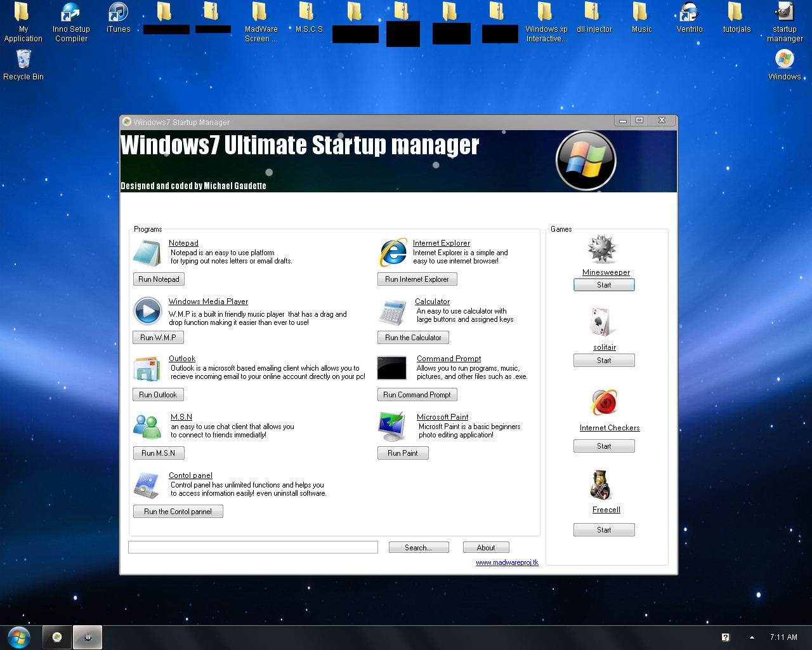Click the Run W.M.P button

tap(158, 338)
